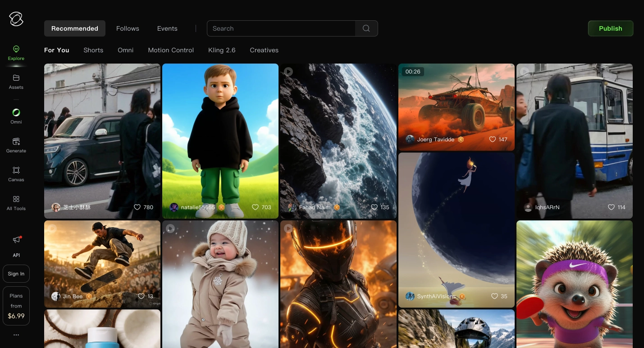Click the play icon on the fiery helmet video
The width and height of the screenshot is (644, 348).
coord(288,229)
